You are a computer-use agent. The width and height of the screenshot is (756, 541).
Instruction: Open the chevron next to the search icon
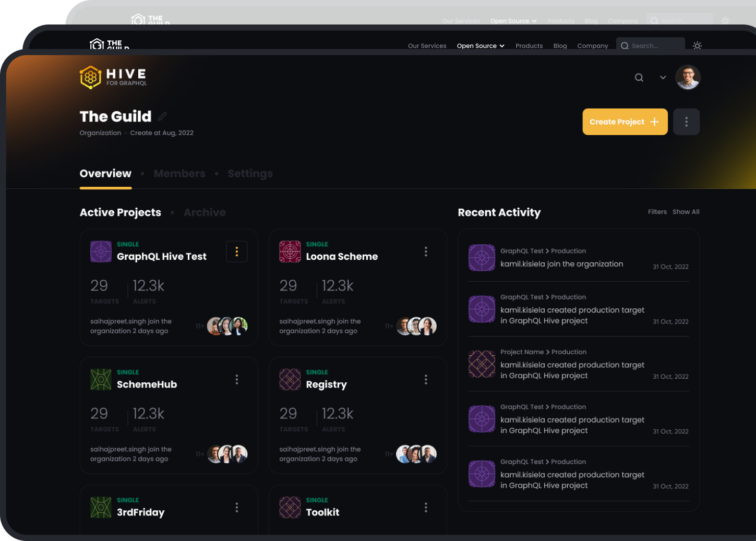point(663,78)
